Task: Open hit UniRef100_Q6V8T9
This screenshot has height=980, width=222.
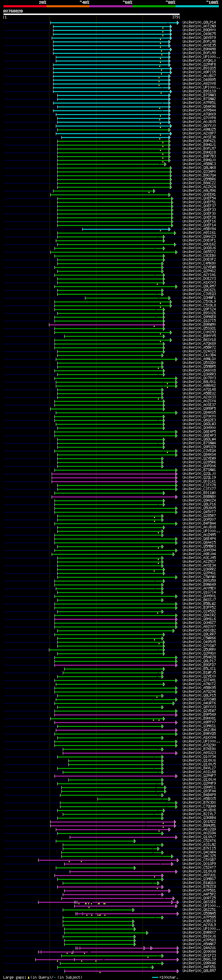Action: coord(199,38)
